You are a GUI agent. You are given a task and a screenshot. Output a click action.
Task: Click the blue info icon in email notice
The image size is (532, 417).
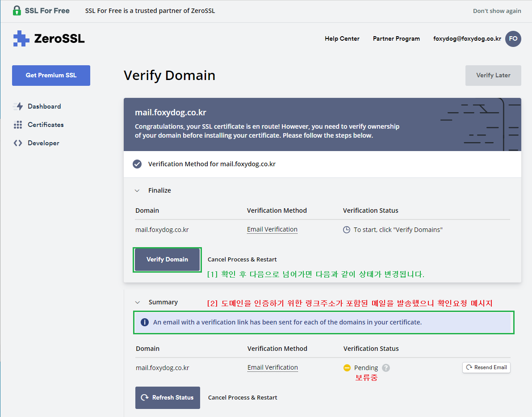coord(145,322)
